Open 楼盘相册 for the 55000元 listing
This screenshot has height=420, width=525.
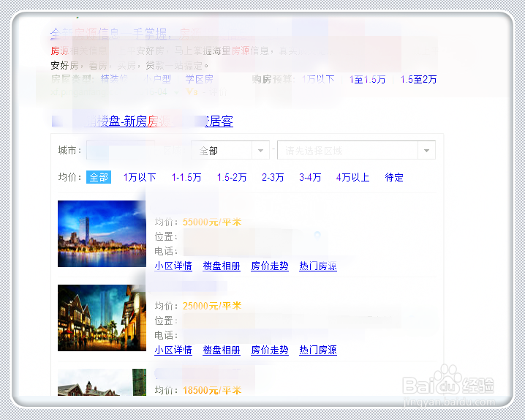pos(222,266)
